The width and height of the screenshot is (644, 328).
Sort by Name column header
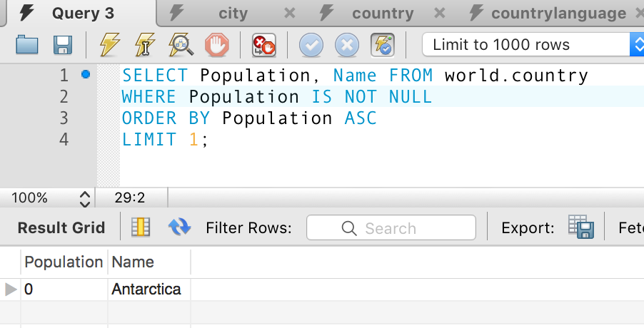[149, 262]
